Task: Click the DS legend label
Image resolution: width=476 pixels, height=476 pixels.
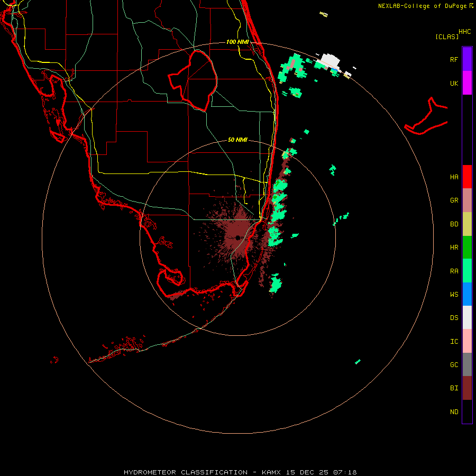Action: coord(454,318)
